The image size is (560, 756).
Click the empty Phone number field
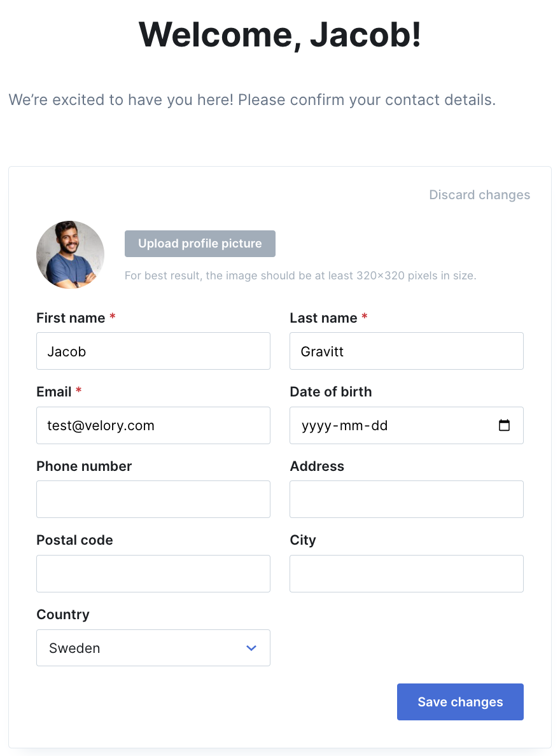tap(153, 499)
